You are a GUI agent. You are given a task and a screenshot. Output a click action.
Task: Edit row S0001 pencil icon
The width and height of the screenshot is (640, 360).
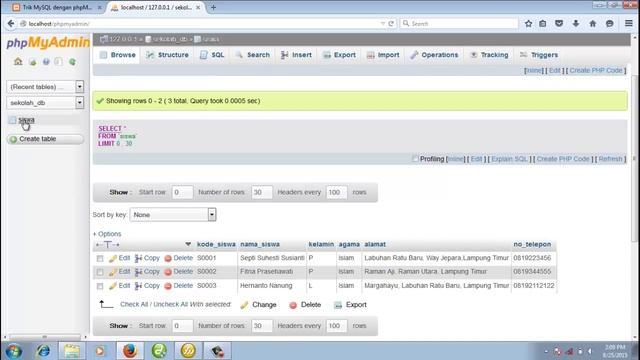click(113, 258)
